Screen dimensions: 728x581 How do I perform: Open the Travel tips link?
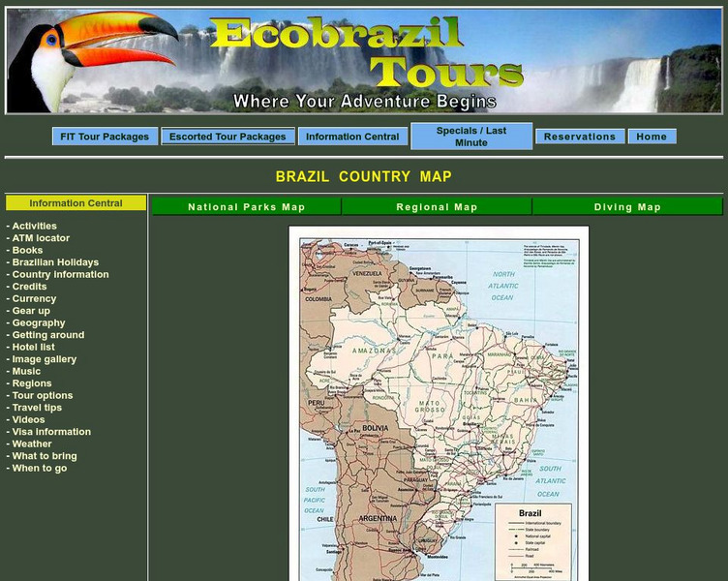pos(37,407)
